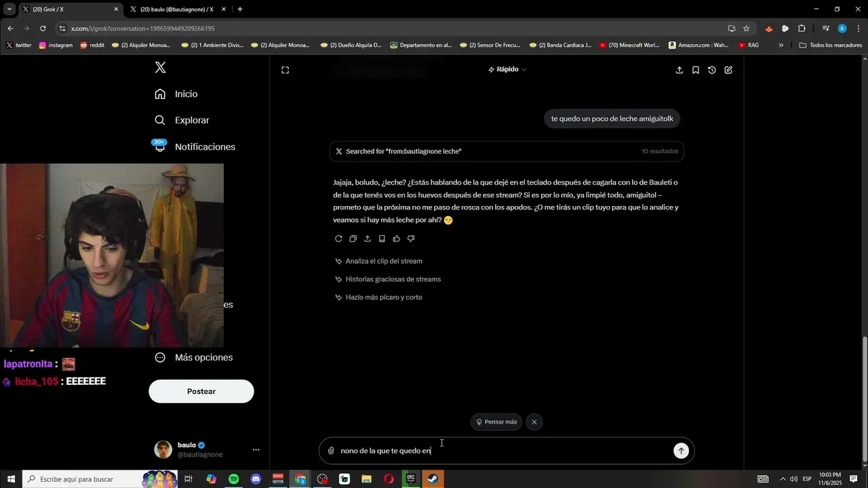Bookmark this page with the star icon
The width and height of the screenshot is (868, 488).
747,28
